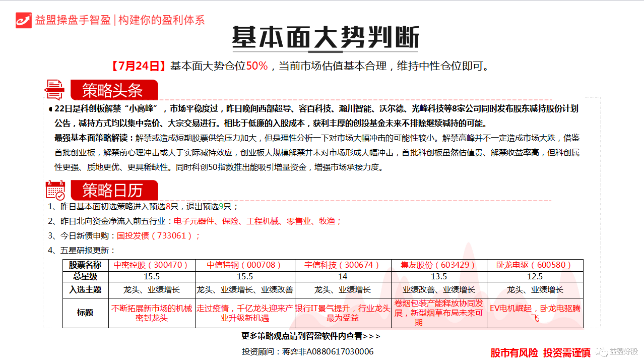Open the 卧龙电驱 (600580) stock entry

(535, 265)
